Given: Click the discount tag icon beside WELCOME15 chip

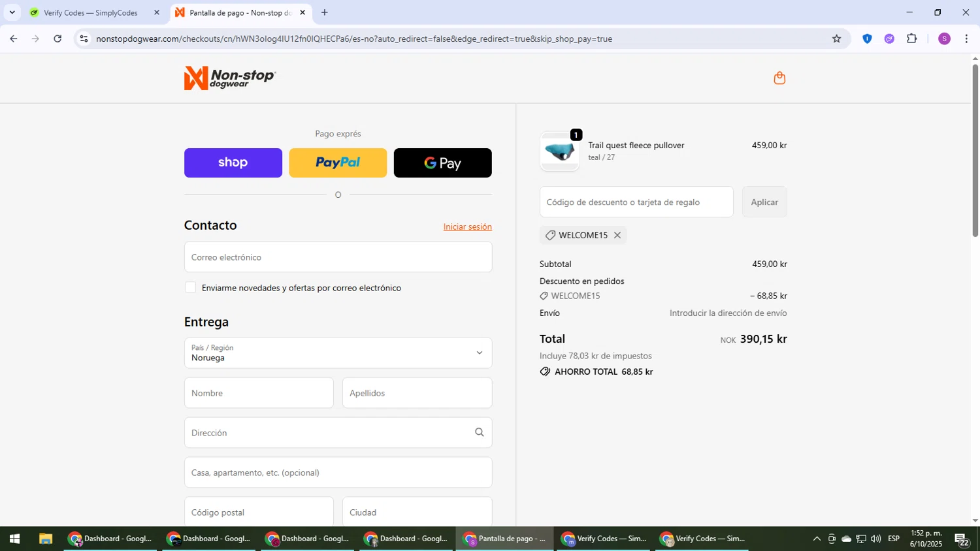Looking at the screenshot, I should pos(550,235).
